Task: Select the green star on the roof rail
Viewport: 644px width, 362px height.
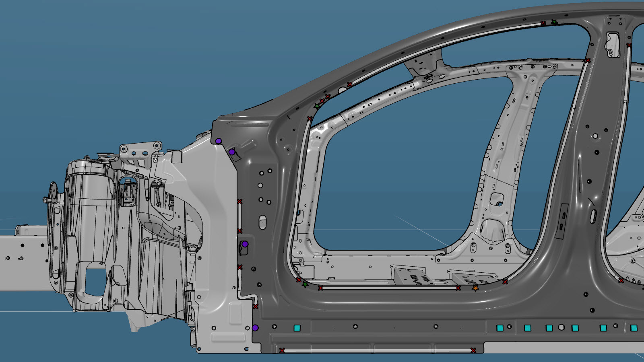Action: point(554,22)
